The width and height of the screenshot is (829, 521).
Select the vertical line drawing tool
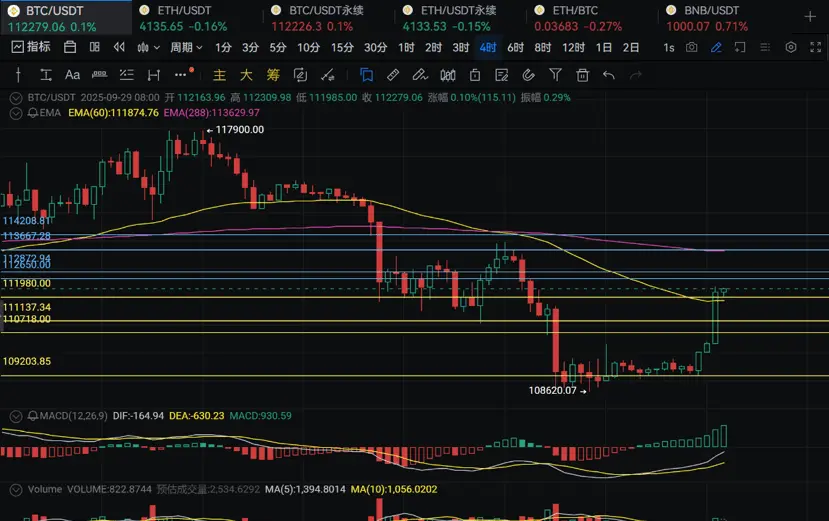[19, 75]
